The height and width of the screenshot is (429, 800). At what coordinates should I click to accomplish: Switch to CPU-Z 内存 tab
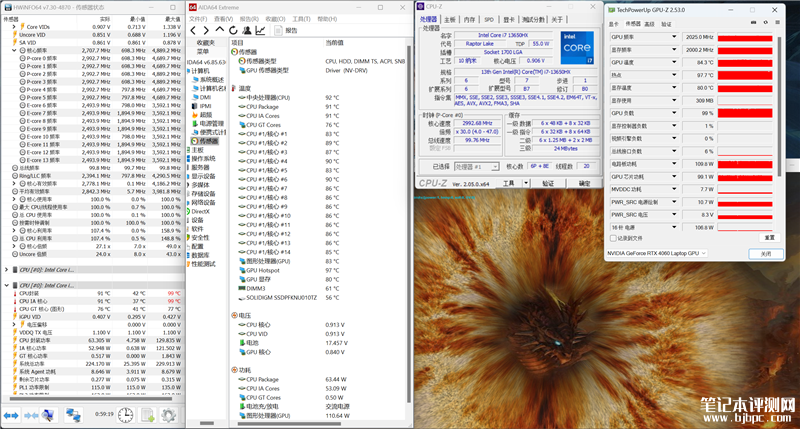[x=469, y=19]
